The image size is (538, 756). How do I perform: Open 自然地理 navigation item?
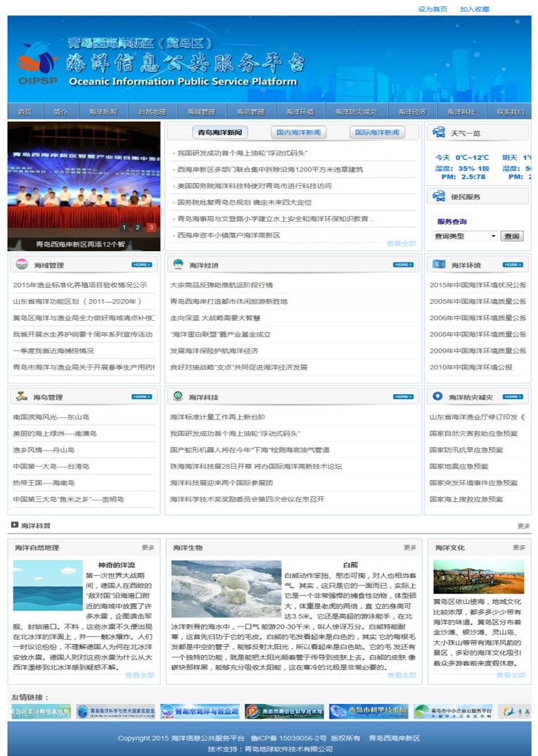(152, 112)
